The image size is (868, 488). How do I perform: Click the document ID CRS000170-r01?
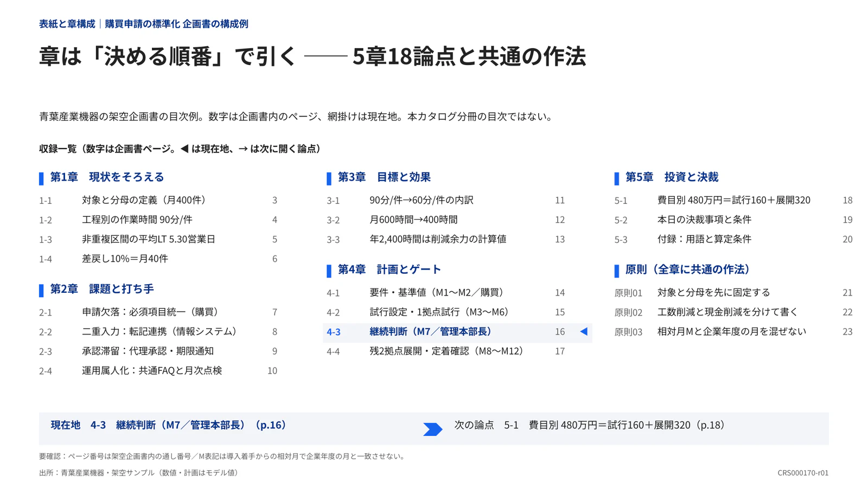coord(803,473)
